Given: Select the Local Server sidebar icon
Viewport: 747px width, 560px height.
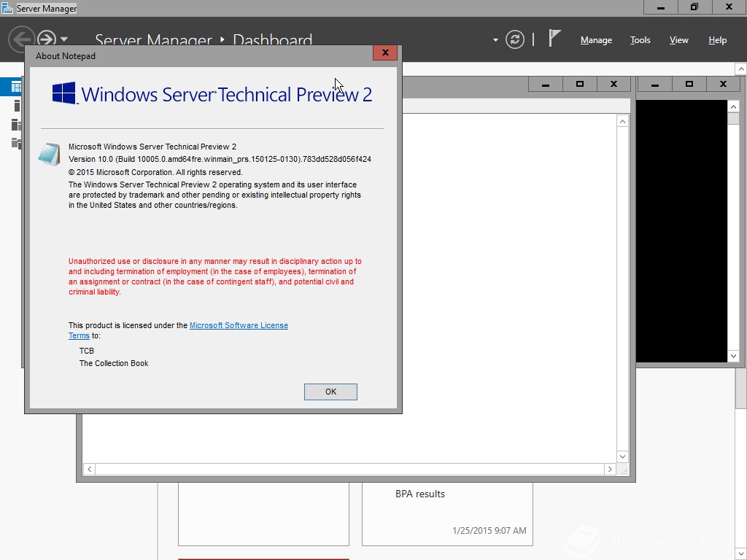Looking at the screenshot, I should coord(17,106).
